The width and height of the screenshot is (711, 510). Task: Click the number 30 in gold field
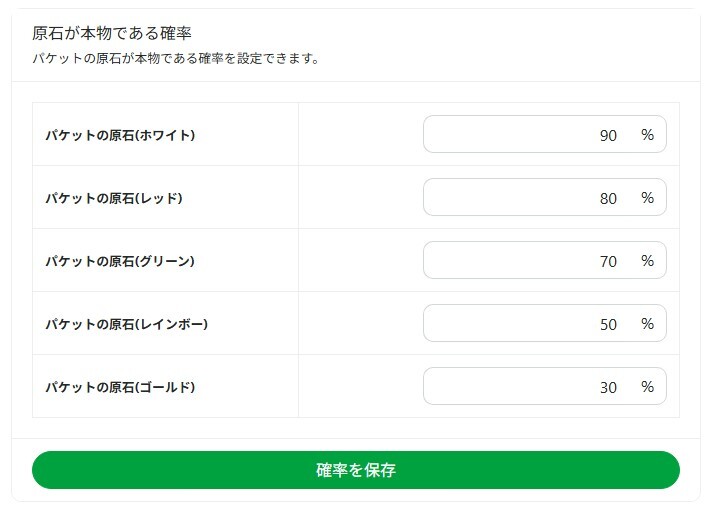click(x=608, y=387)
